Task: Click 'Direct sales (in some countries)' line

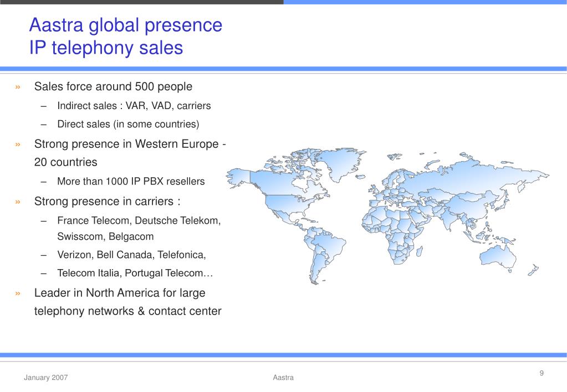Action: 128,124
